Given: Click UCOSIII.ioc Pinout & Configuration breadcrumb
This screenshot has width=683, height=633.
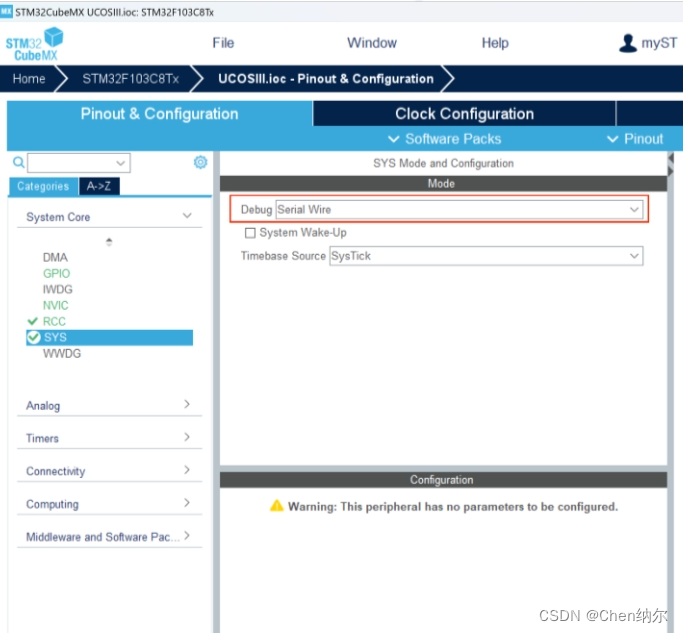Looking at the screenshot, I should 326,79.
